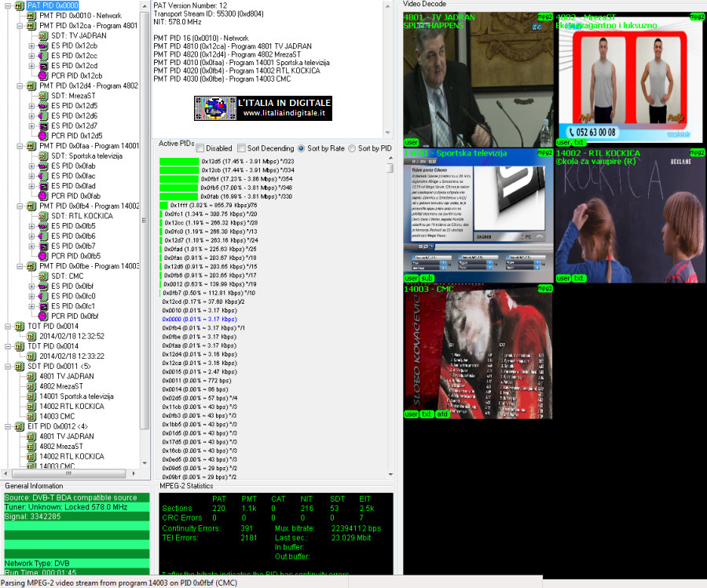Open the 4802 MrezaST video thumbnail
The height and width of the screenshot is (588, 707).
pos(630,80)
